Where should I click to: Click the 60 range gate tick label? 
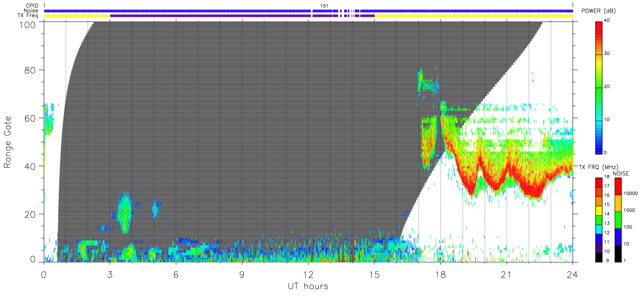pyautogui.click(x=30, y=118)
